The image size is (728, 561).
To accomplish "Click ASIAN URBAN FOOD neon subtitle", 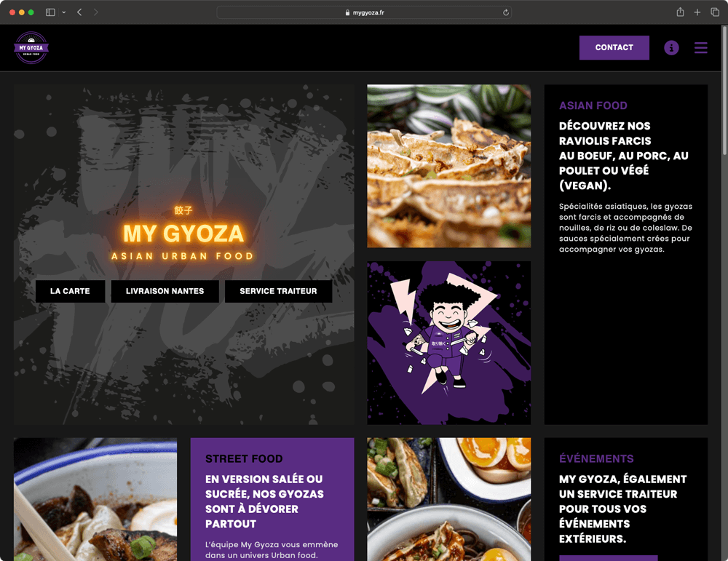I will (x=183, y=256).
